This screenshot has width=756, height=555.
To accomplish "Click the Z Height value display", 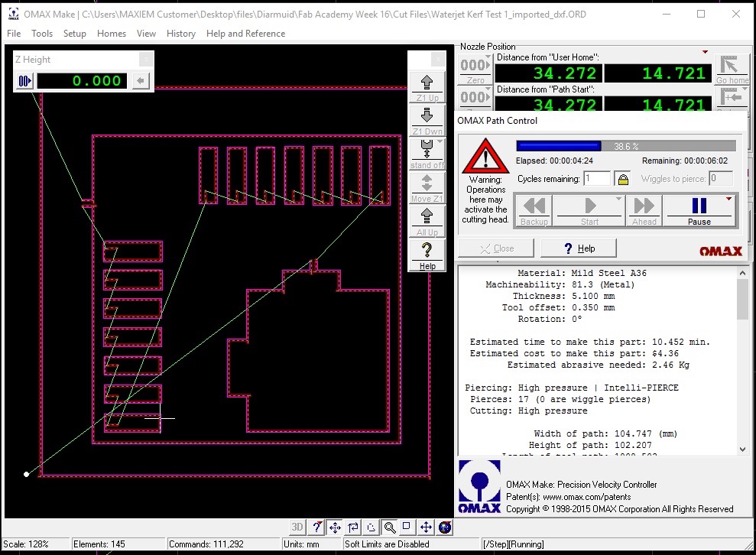I will tap(82, 80).
